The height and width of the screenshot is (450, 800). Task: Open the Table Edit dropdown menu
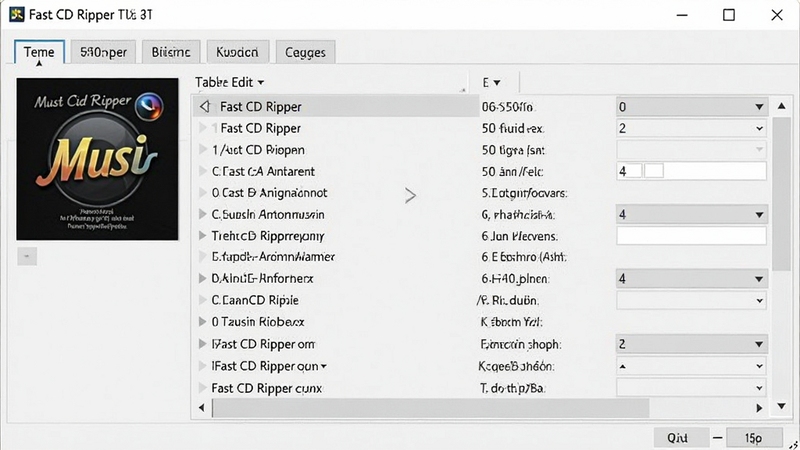[x=230, y=82]
